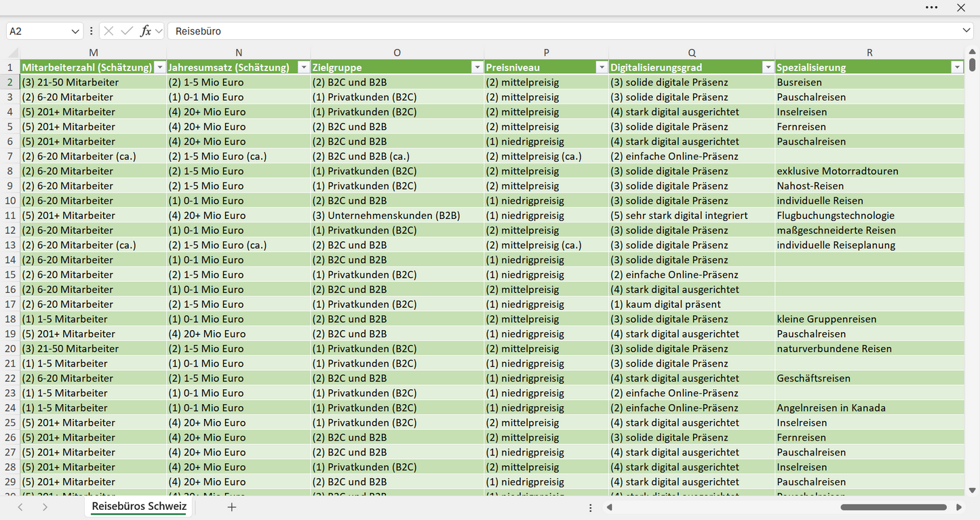
Task: Select row 7 by its row header
Action: [10, 157]
